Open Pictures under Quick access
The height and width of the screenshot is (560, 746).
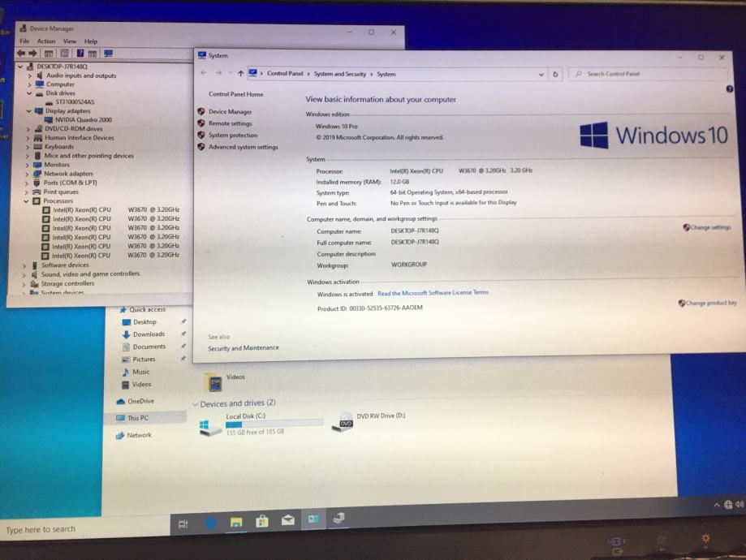(139, 360)
